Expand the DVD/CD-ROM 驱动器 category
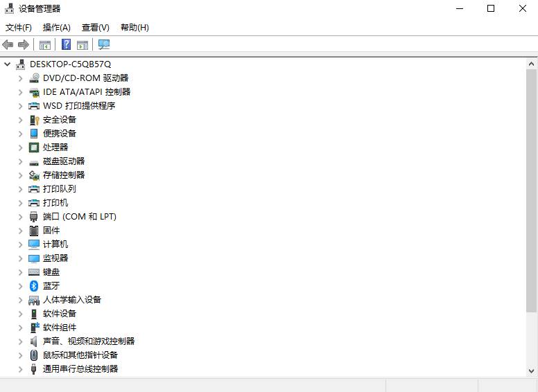 pos(20,78)
